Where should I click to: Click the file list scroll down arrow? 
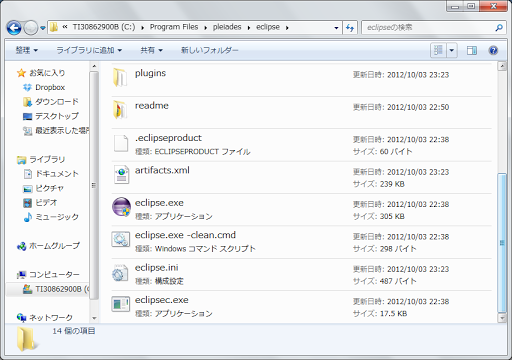pos(502,318)
